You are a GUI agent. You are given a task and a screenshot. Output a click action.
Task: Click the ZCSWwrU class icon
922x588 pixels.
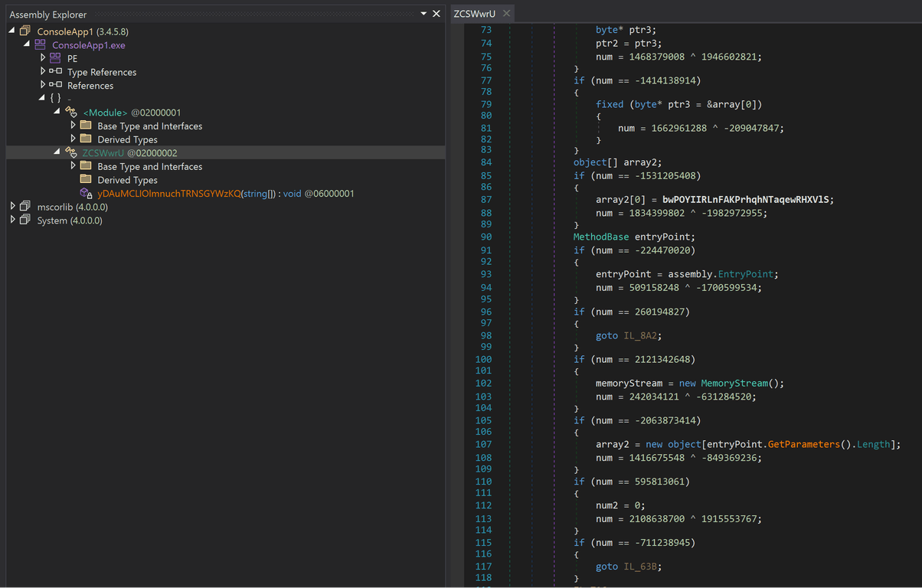coord(71,153)
